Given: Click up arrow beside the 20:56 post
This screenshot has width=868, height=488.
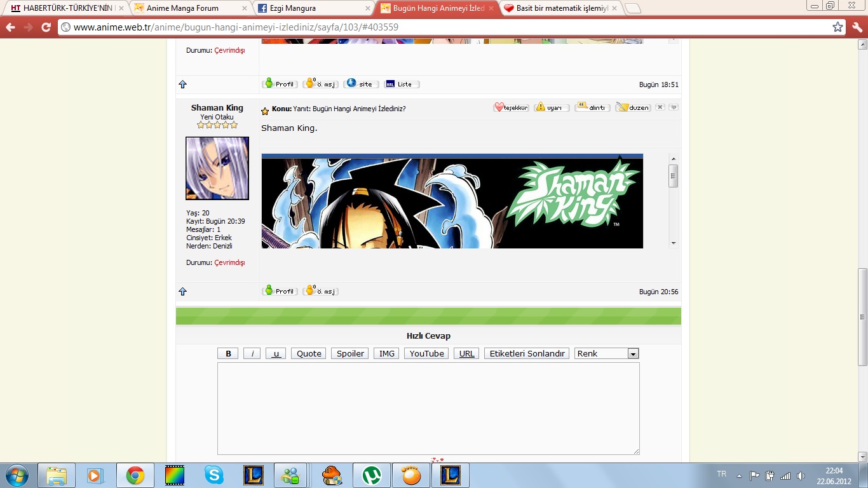Looking at the screenshot, I should tap(183, 291).
